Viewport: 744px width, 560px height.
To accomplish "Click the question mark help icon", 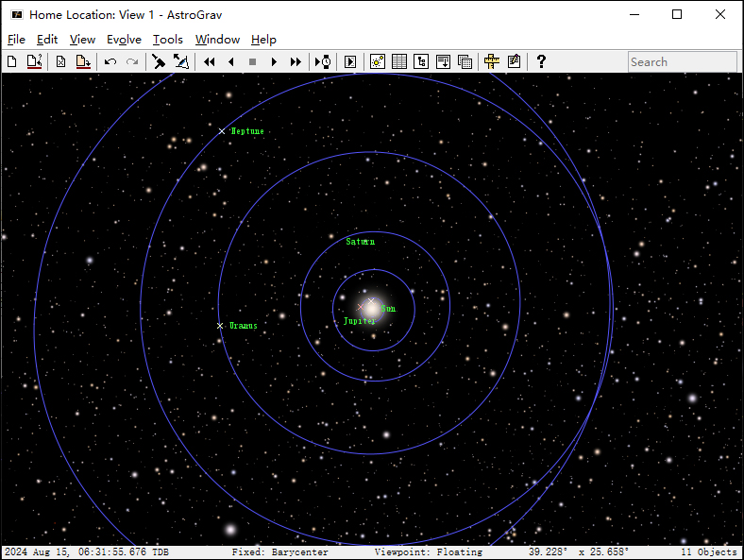I will click(541, 61).
